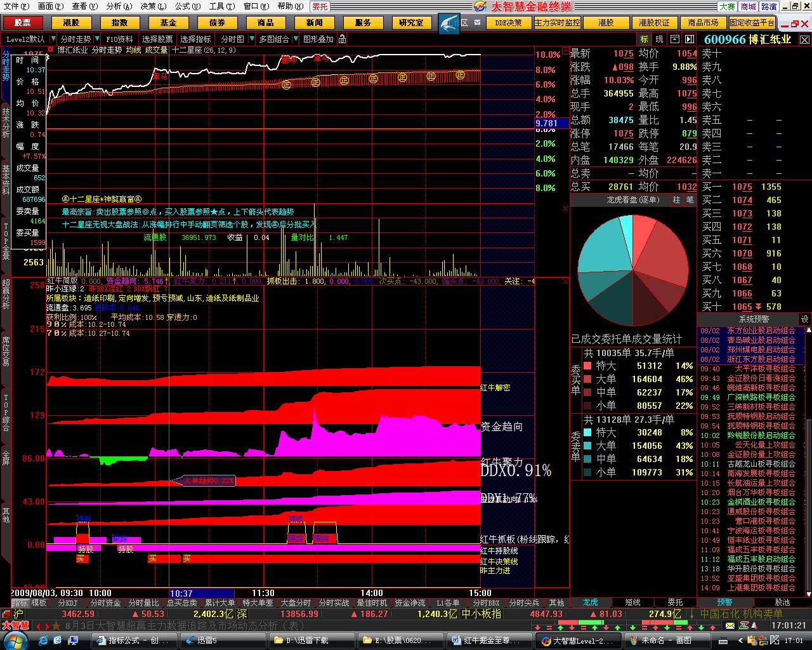Toggle the lock icon next to 图形叠加
This screenshot has height=650, width=812.
tap(343, 39)
